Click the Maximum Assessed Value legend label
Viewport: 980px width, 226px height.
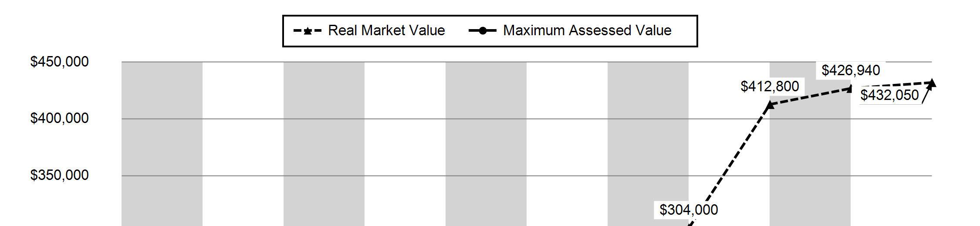tap(587, 30)
